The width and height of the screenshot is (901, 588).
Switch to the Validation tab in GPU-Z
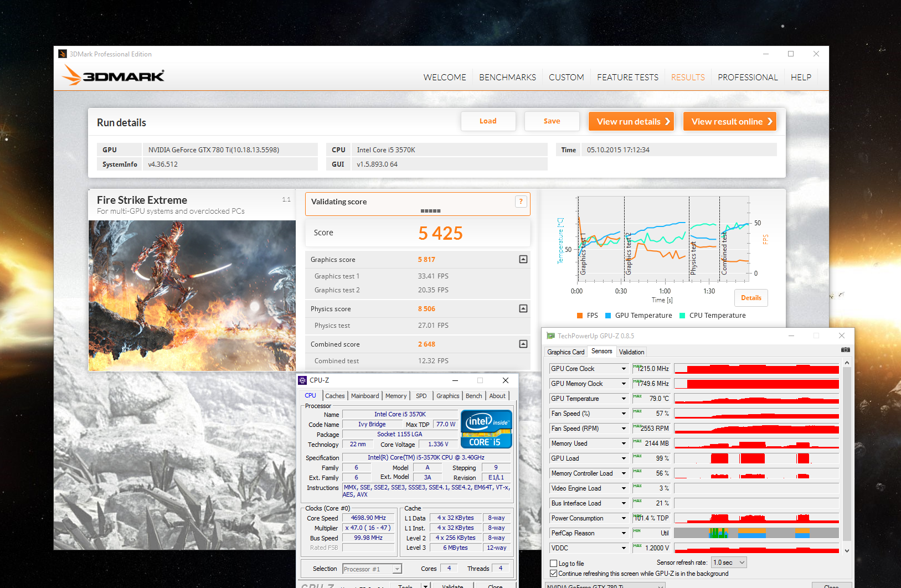coord(632,352)
